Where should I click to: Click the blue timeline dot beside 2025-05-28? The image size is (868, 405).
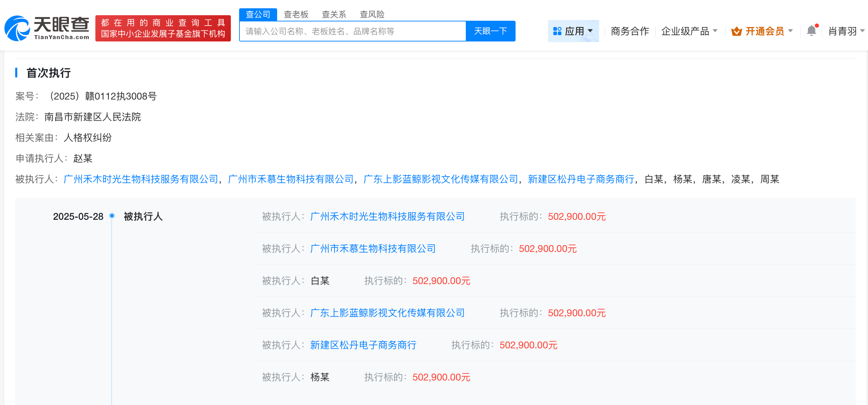pos(112,216)
